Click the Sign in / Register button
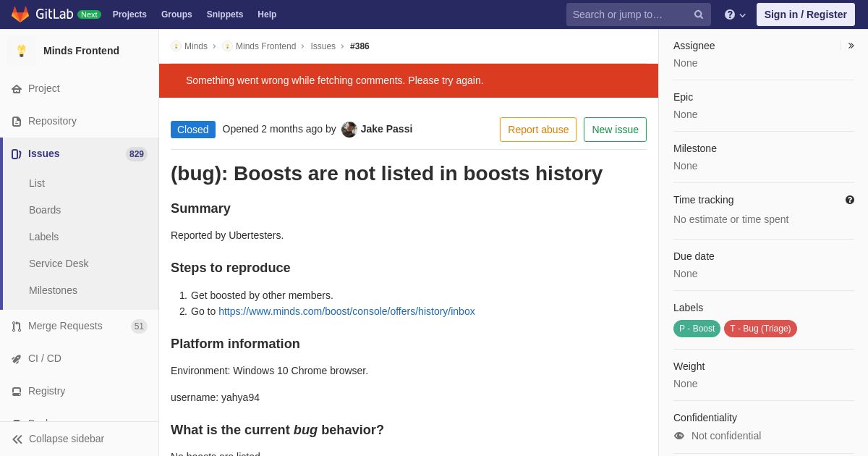This screenshot has height=456, width=868. [x=806, y=14]
